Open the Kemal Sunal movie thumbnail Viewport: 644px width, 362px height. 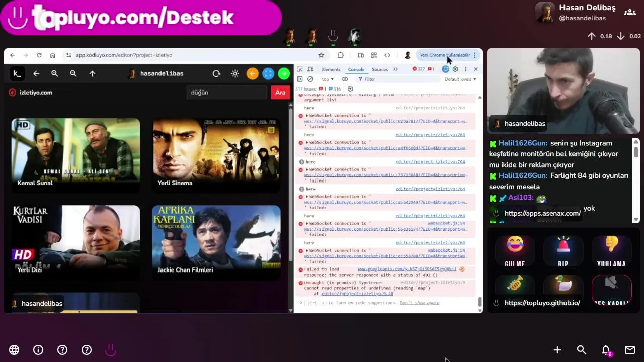(75, 155)
